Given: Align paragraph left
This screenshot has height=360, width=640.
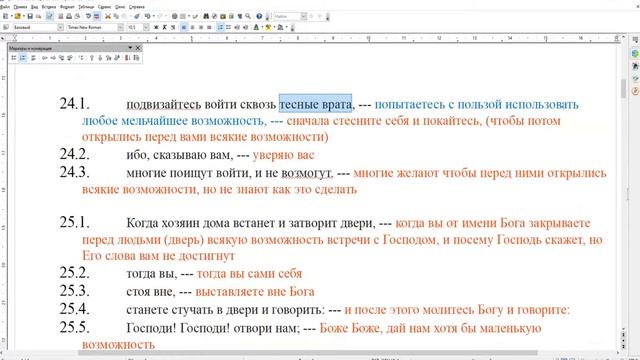Looking at the screenshot, I should (x=184, y=27).
